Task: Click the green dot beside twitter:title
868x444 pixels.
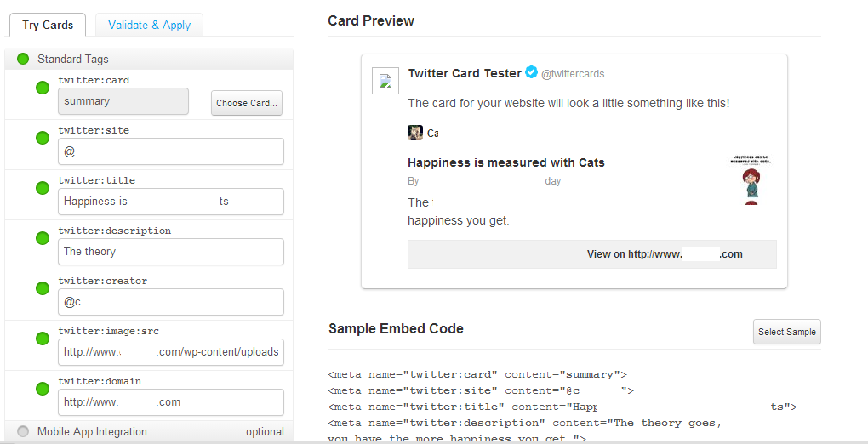Action: (x=43, y=188)
